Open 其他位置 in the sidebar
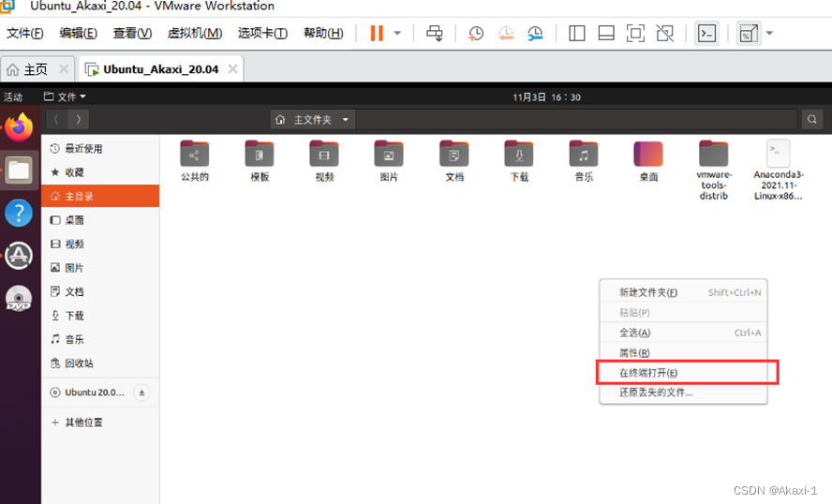Image resolution: width=832 pixels, height=504 pixels. click(100, 422)
